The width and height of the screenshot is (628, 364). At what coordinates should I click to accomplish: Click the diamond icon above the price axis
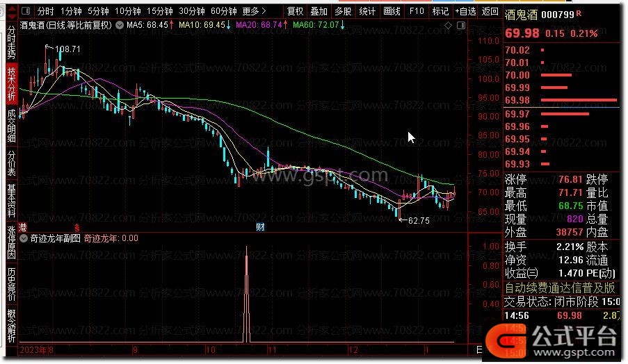448,25
